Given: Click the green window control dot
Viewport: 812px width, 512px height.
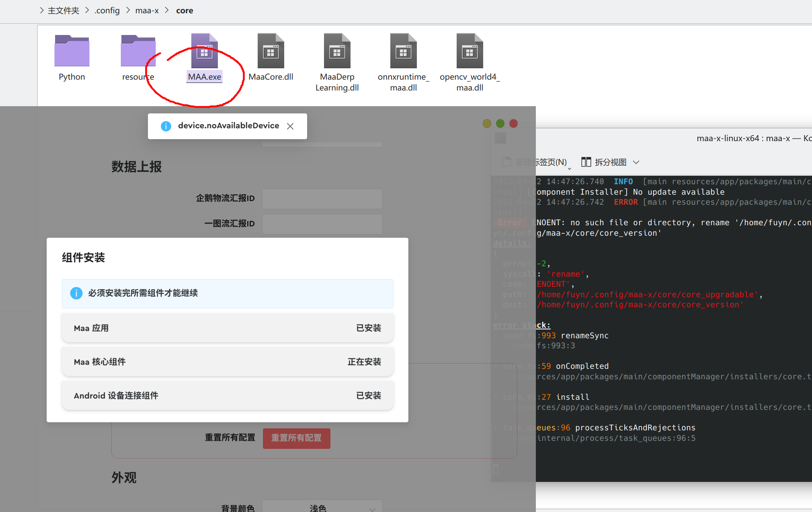Looking at the screenshot, I should [500, 123].
